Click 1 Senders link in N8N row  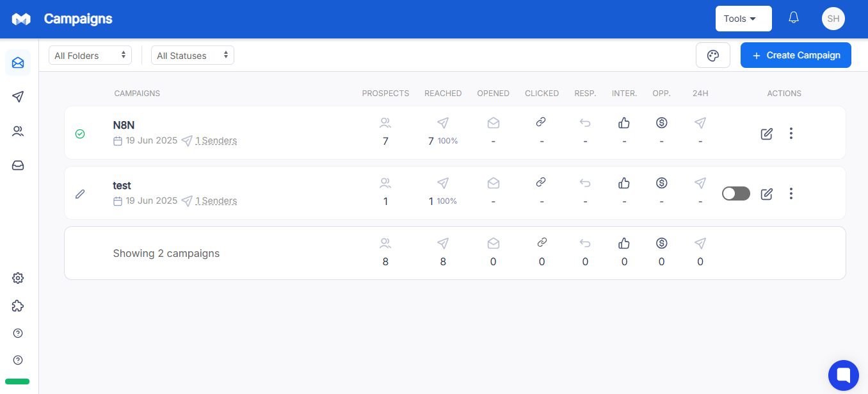pos(216,141)
